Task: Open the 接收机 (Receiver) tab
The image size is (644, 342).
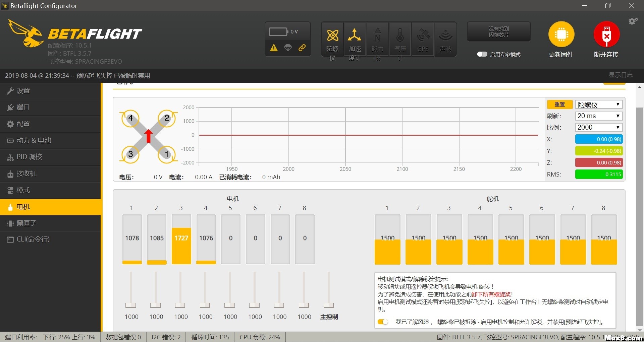Action: pos(50,174)
